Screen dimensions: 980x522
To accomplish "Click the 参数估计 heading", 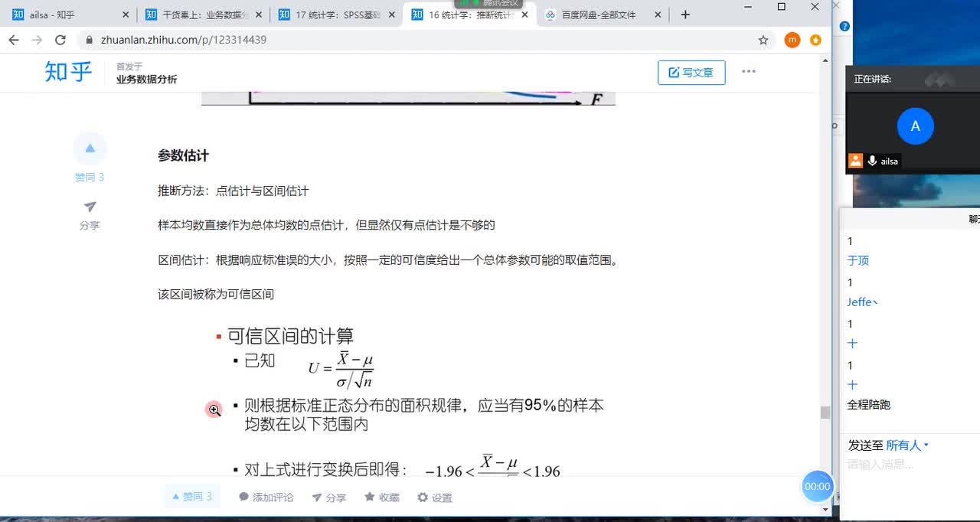I will (183, 155).
